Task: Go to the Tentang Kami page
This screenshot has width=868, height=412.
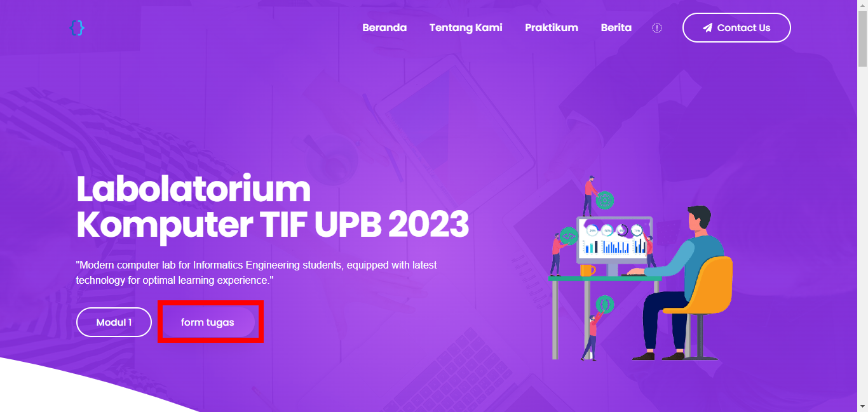Action: click(x=466, y=28)
